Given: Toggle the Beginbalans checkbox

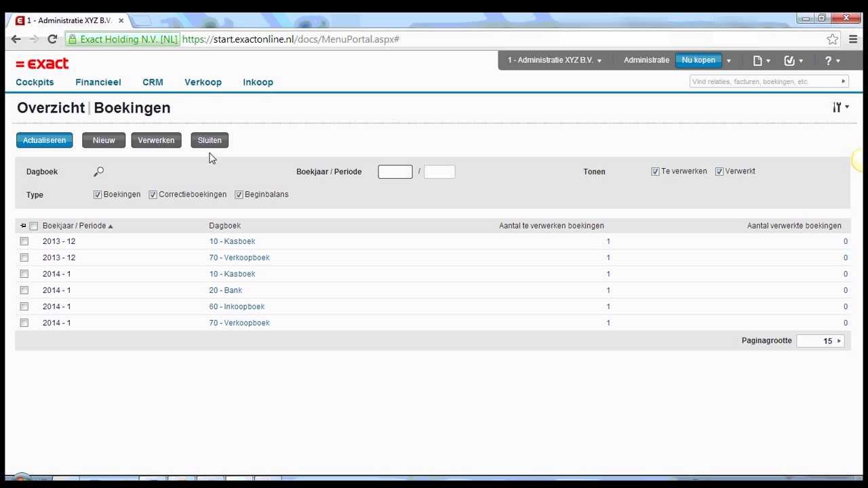Looking at the screenshot, I should coord(239,195).
